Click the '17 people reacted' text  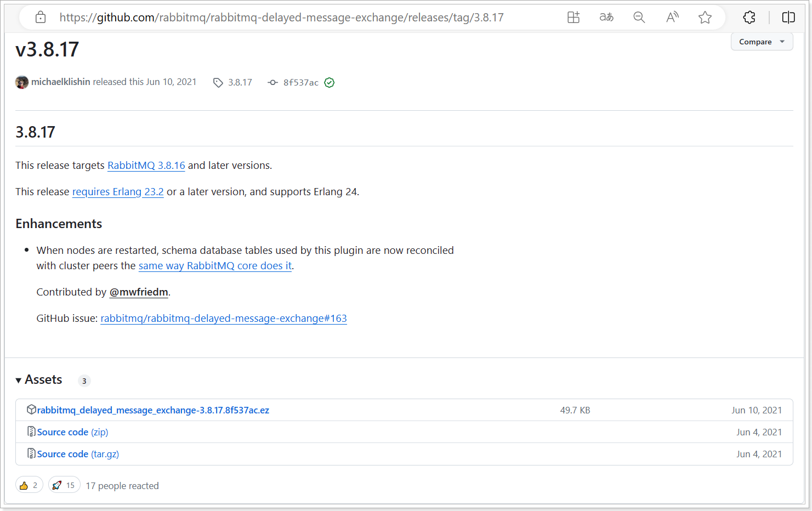pos(122,486)
